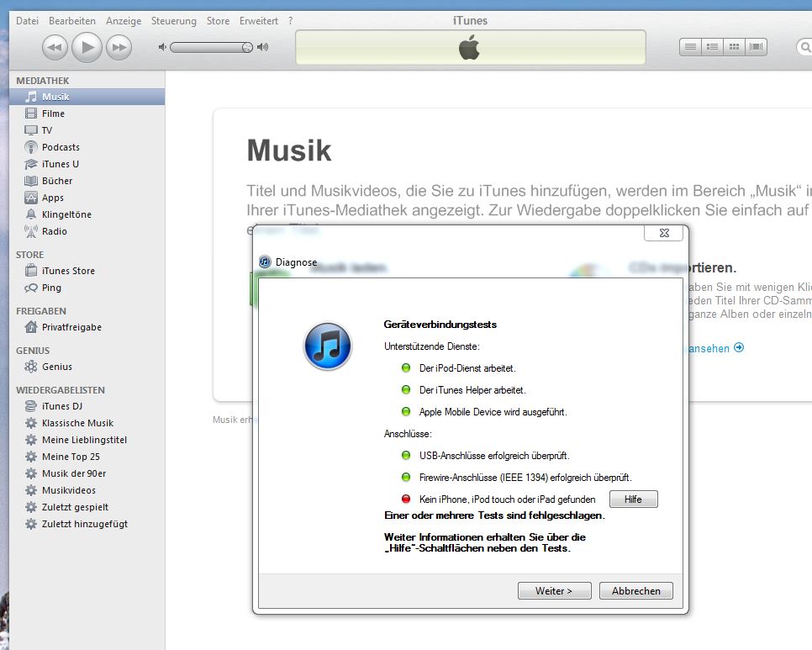812x650 pixels.
Task: Select Musik in the Mediathek sidebar
Action: click(87, 97)
